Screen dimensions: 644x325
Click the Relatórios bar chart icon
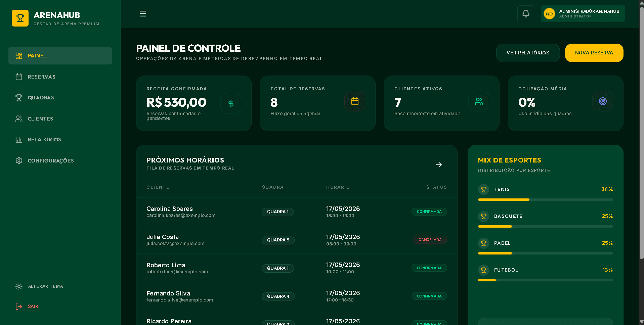tap(19, 140)
